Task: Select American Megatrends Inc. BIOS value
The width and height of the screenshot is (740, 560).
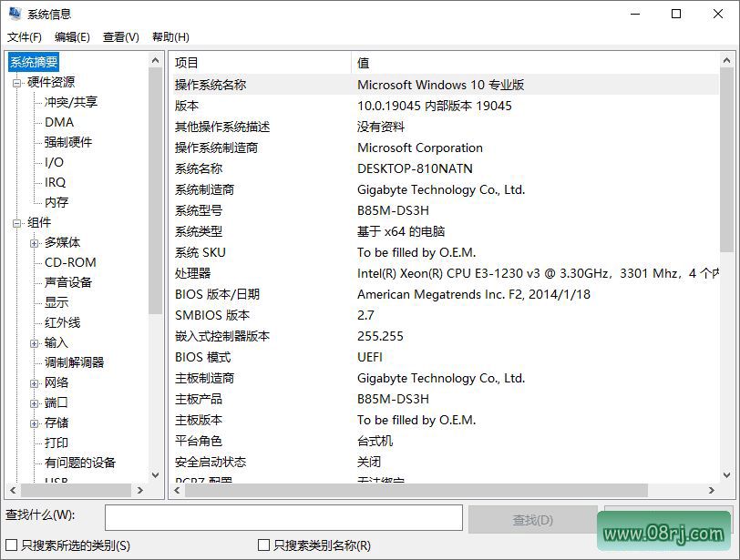Action: (x=474, y=294)
